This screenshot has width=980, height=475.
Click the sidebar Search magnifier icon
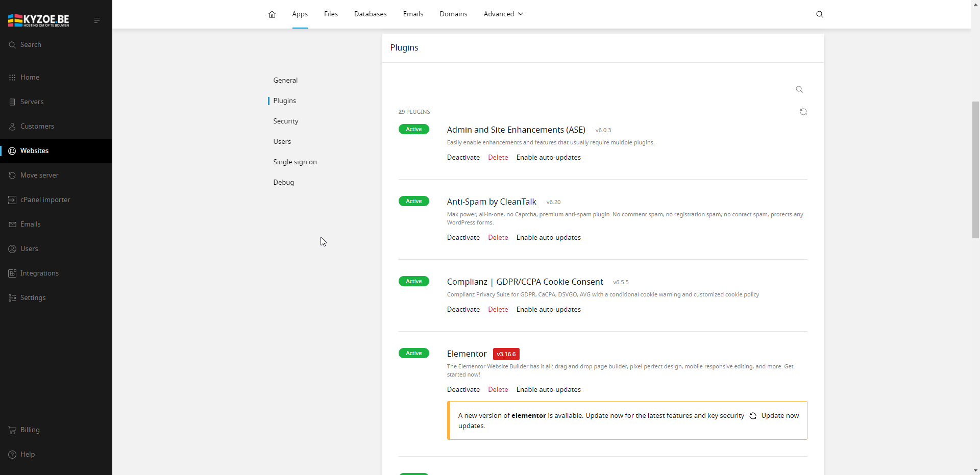click(12, 45)
